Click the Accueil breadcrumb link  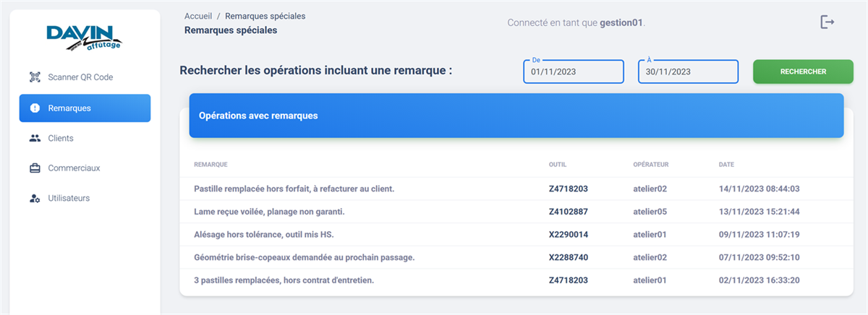coord(198,15)
